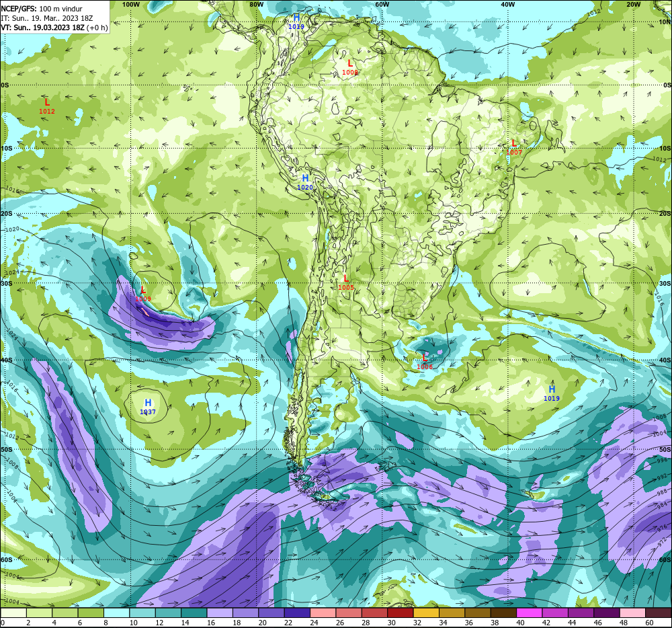Click the 996 isobar label
Viewport: 672px width, 628px height.
tap(662, 461)
